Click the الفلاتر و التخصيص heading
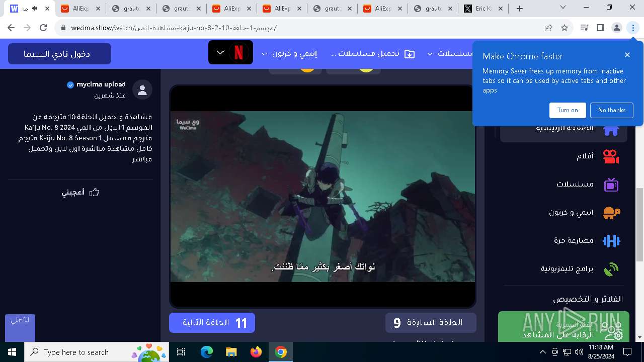 [x=588, y=299]
